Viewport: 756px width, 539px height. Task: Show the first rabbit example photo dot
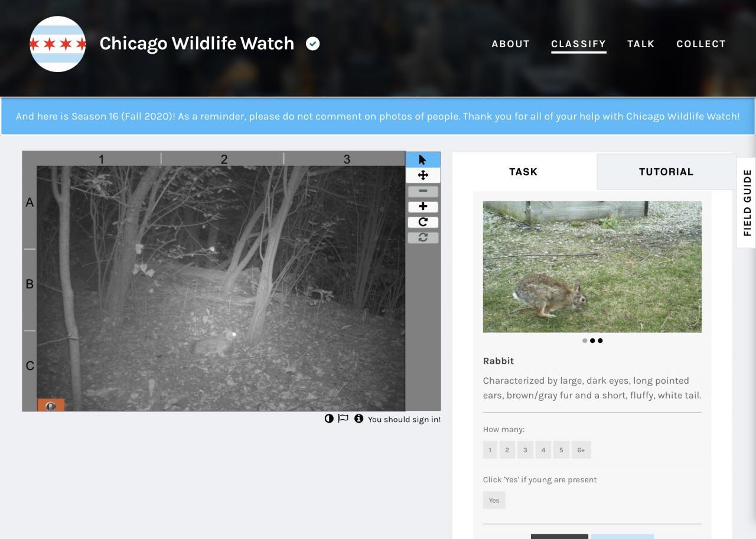point(585,341)
